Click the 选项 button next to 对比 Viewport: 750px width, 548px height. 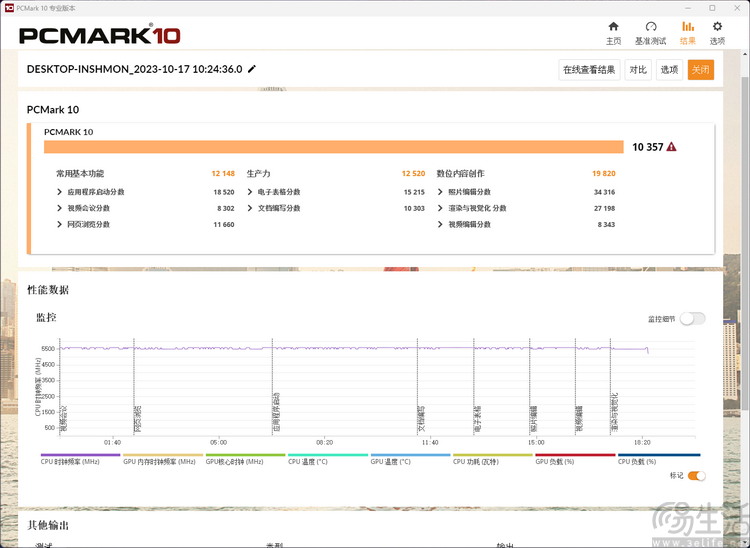pyautogui.click(x=669, y=70)
